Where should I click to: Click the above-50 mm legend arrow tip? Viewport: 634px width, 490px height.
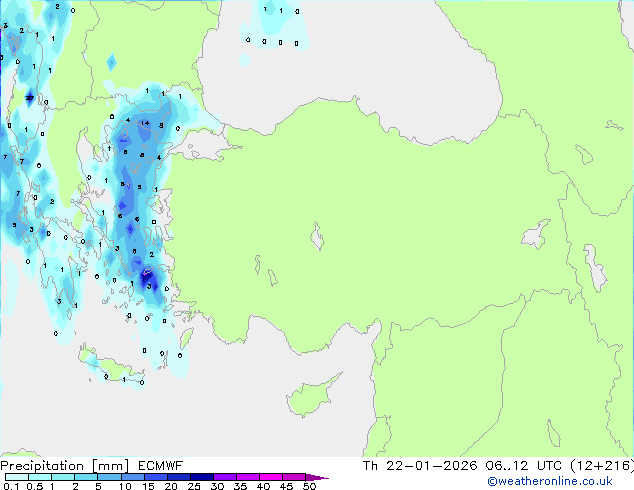pyautogui.click(x=315, y=478)
